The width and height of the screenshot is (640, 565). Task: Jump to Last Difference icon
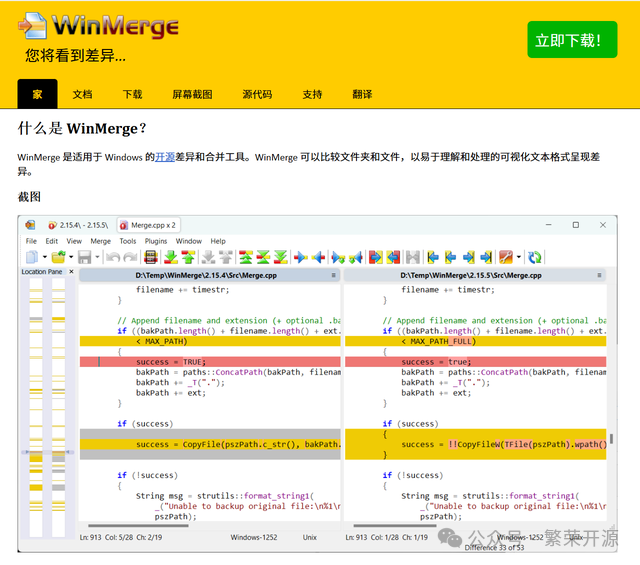(x=281, y=257)
